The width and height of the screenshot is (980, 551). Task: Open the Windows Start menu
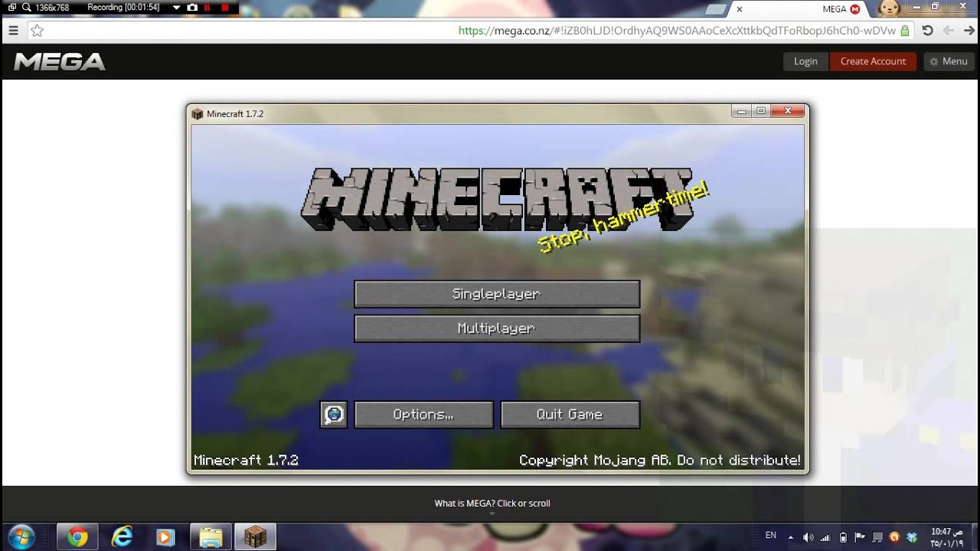coord(20,536)
